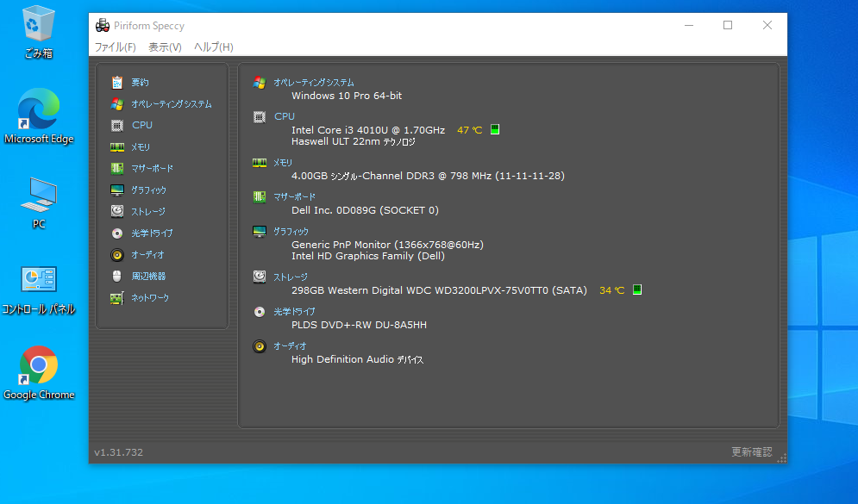Switch to 周辺機器 section in sidebar
The width and height of the screenshot is (858, 504).
pyautogui.click(x=148, y=276)
